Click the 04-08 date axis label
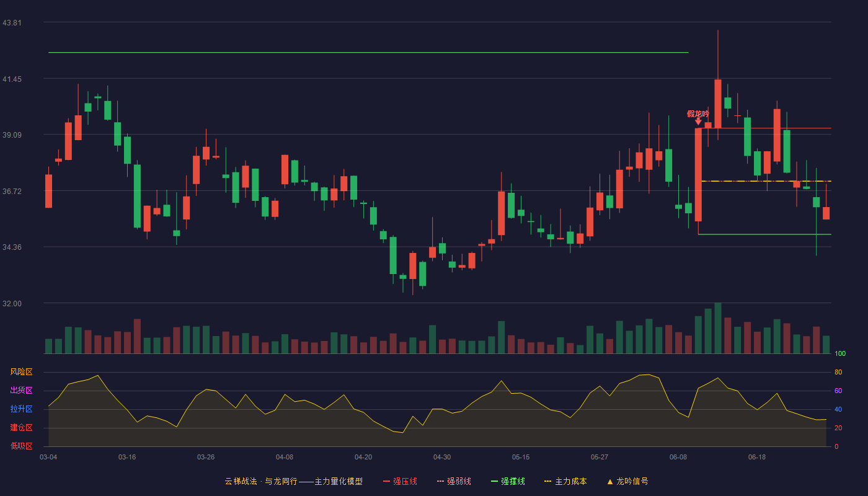 pyautogui.click(x=285, y=457)
